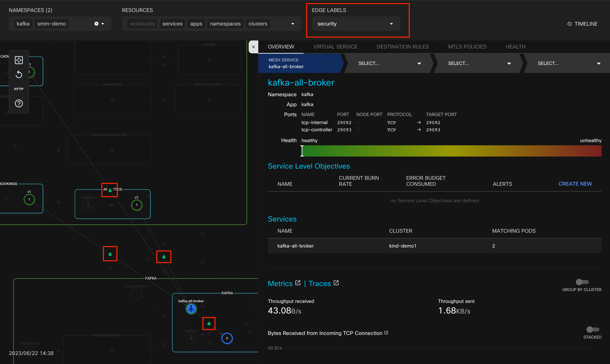Screen dimensions: 610x364
Task: Click the Throughput received value 43.08B/s
Action: 285,311
